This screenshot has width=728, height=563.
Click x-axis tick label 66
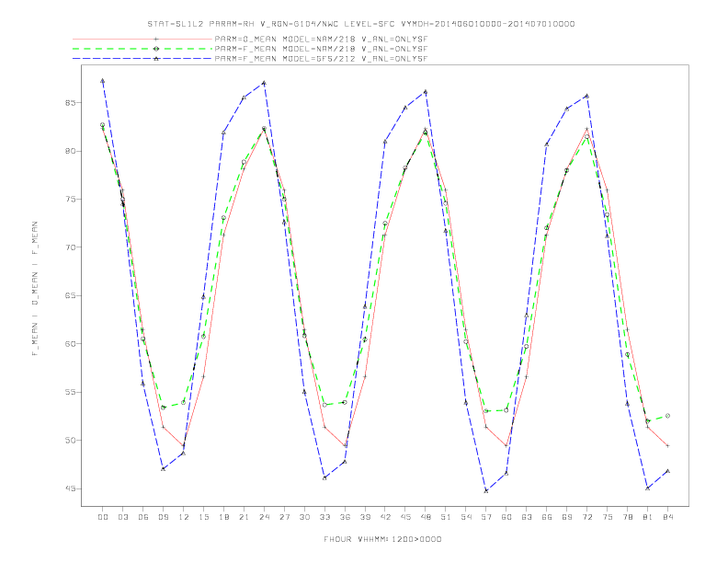click(547, 517)
